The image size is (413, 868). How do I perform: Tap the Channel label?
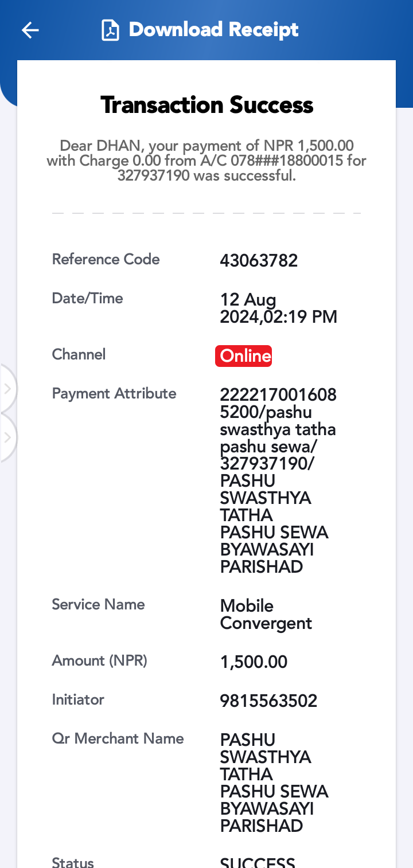(x=79, y=354)
